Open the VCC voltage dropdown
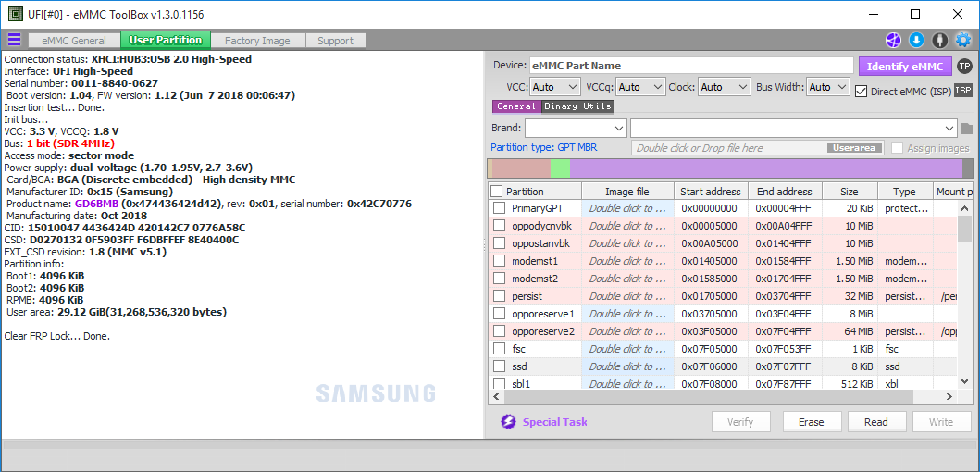The width and height of the screenshot is (980, 472). (x=555, y=87)
